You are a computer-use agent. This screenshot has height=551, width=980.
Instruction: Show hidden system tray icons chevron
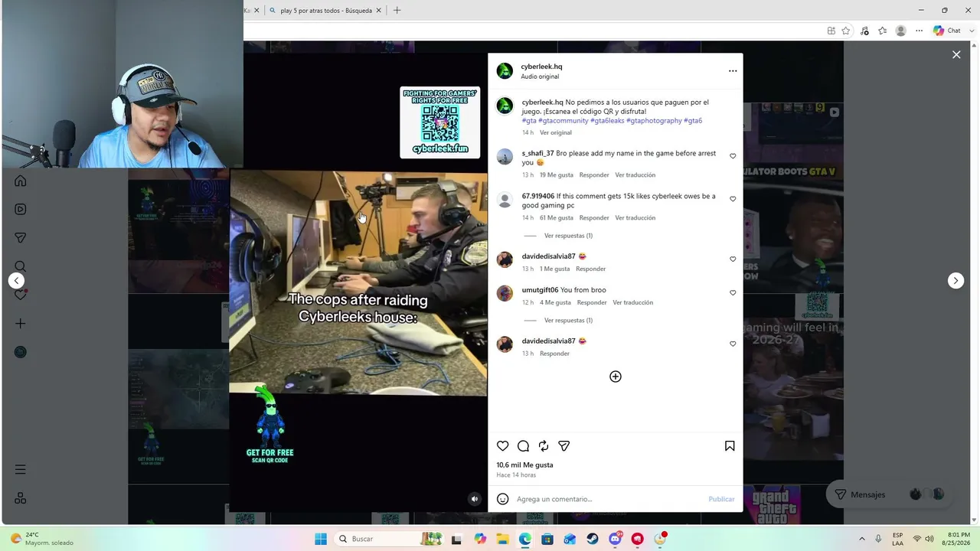point(862,539)
